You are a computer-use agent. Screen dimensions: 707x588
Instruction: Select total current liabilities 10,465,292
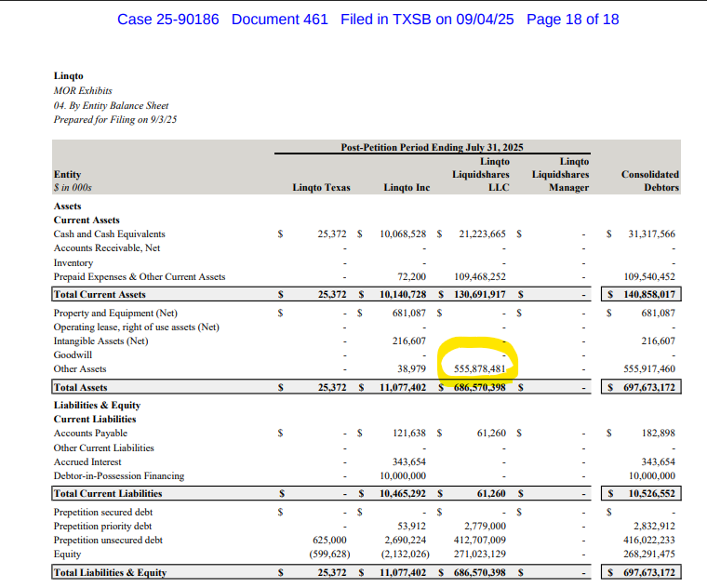pyautogui.click(x=403, y=493)
